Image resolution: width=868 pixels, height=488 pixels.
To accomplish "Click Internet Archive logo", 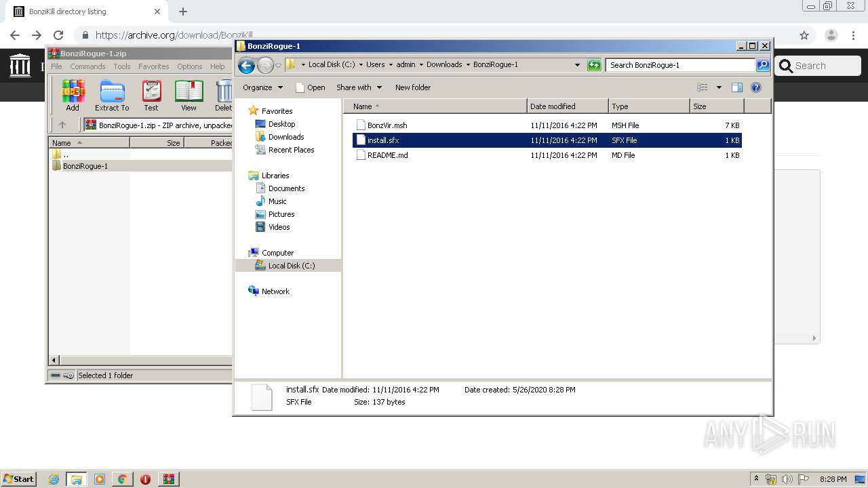I will pos(20,65).
